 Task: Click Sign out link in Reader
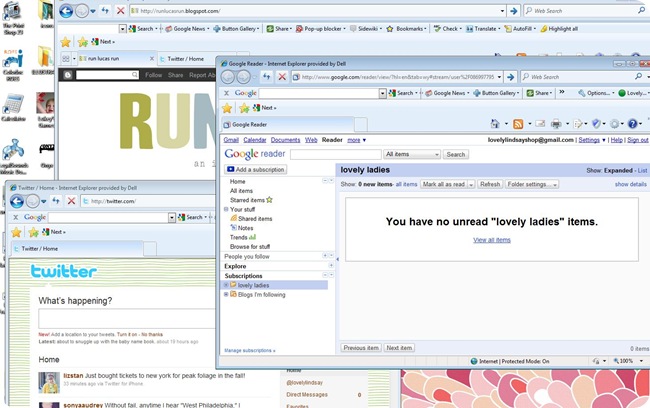638,140
